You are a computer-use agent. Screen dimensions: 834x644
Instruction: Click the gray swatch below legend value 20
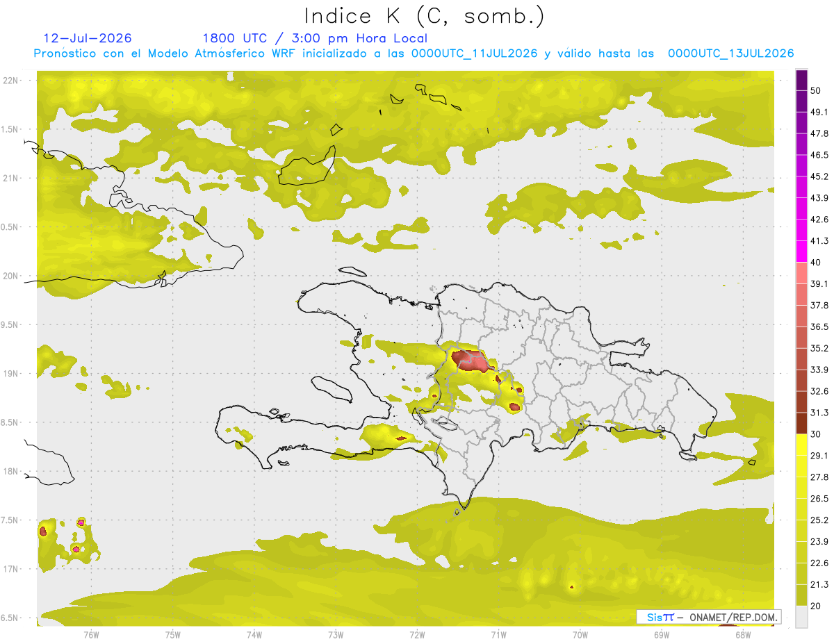tap(801, 616)
